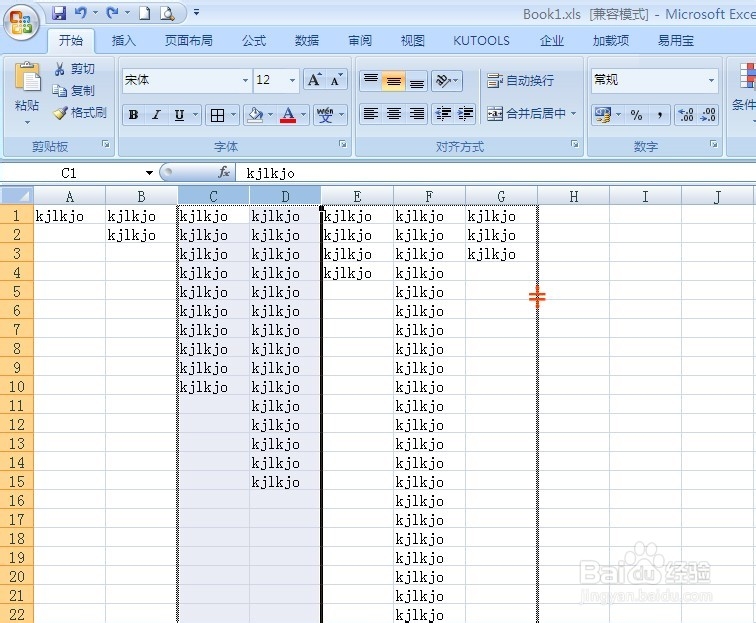
Task: Open text orientation options
Action: (447, 81)
